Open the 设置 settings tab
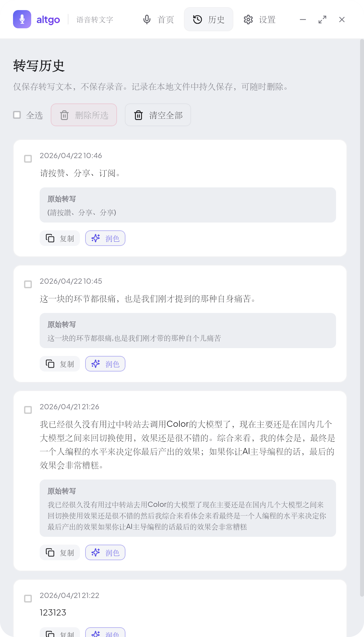Screen dimensions: 364x637 click(260, 20)
